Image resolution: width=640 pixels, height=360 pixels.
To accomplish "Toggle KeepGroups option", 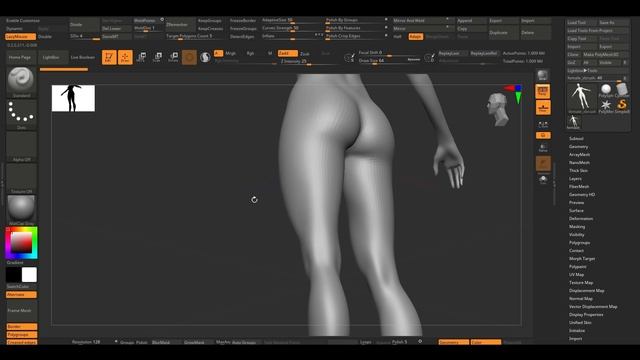I will (x=209, y=21).
